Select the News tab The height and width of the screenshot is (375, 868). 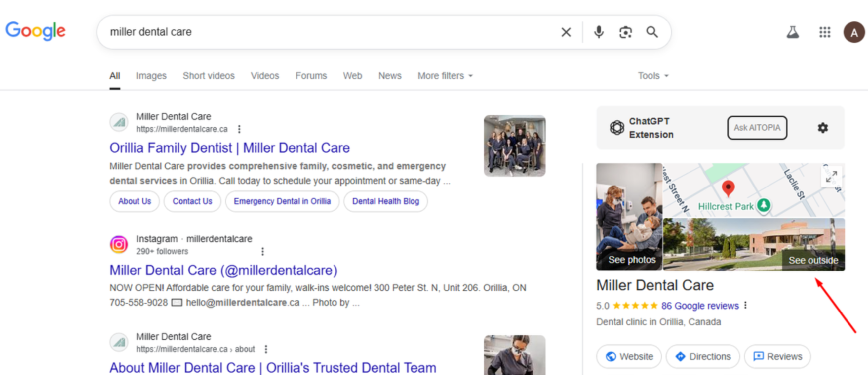(389, 76)
